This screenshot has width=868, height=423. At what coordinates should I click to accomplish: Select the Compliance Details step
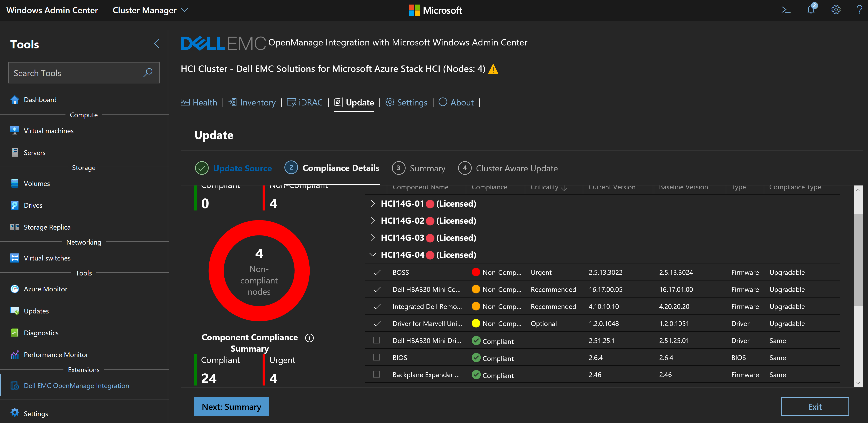tap(332, 168)
